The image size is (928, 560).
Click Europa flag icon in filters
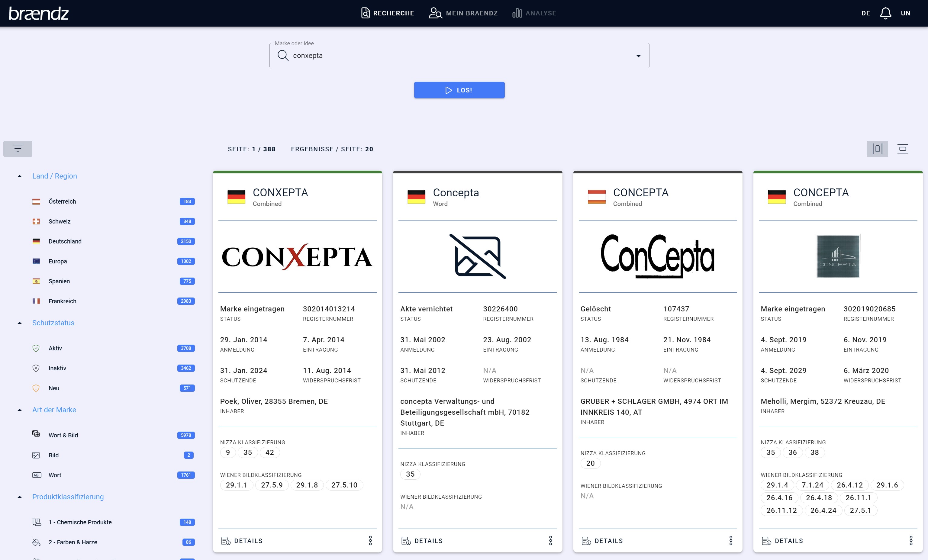[x=36, y=261]
